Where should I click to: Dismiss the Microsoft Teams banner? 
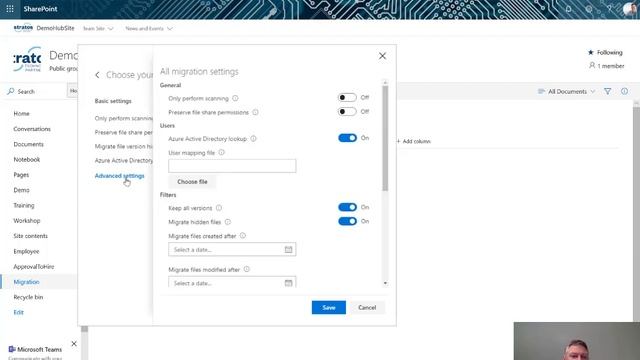tap(74, 344)
